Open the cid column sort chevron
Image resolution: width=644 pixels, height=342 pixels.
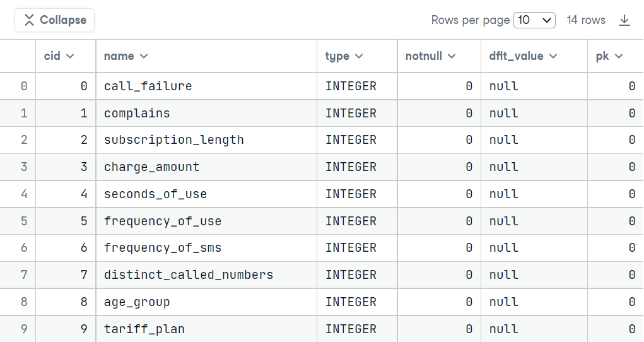pyautogui.click(x=70, y=56)
